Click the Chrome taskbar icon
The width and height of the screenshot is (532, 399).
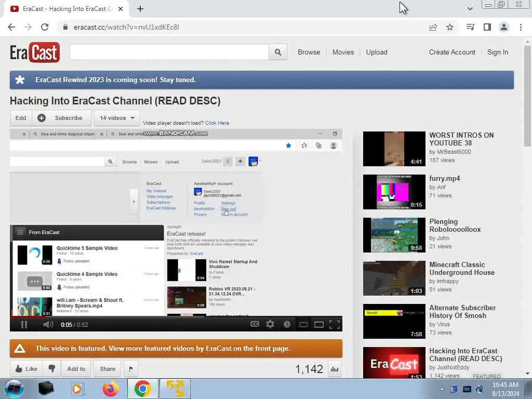click(142, 389)
